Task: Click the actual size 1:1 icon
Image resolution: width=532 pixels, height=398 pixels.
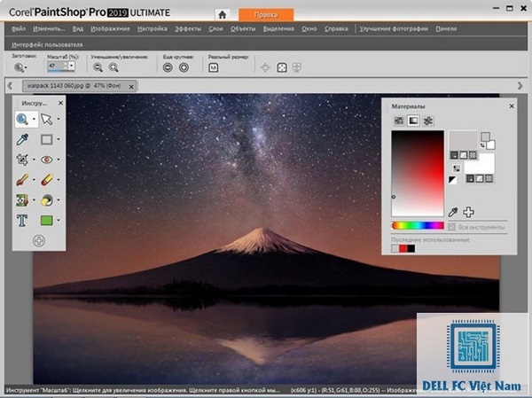Action: (213, 67)
